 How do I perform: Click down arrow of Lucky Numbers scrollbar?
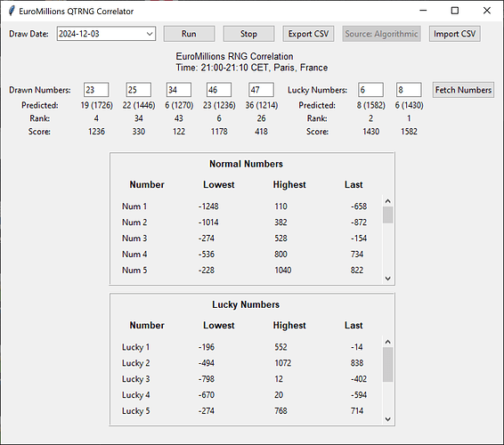point(387,419)
